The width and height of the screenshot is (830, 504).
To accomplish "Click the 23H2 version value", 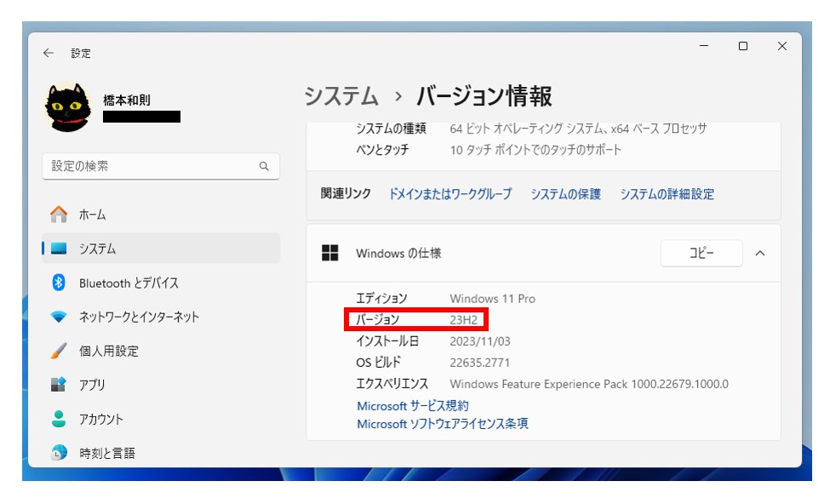I will [x=464, y=320].
